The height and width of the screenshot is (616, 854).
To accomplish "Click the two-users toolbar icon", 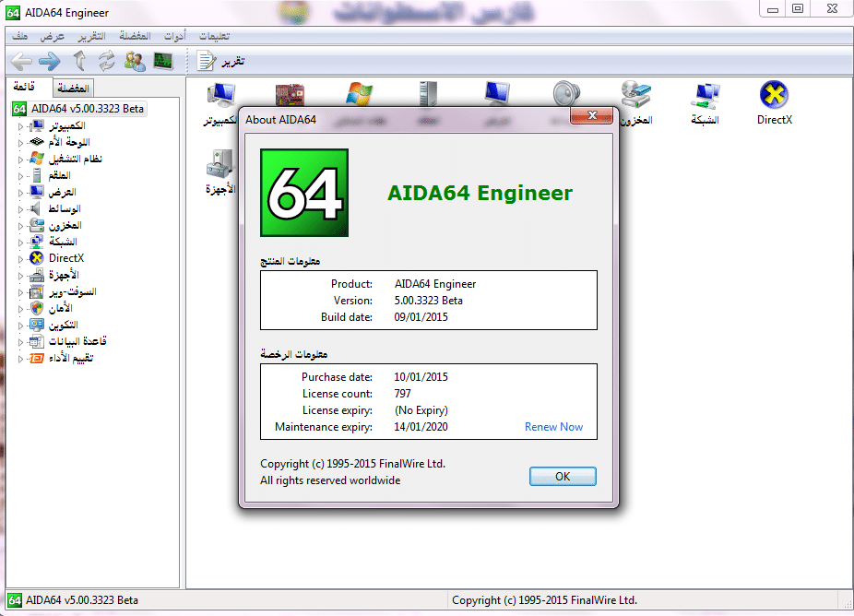I will pyautogui.click(x=135, y=61).
